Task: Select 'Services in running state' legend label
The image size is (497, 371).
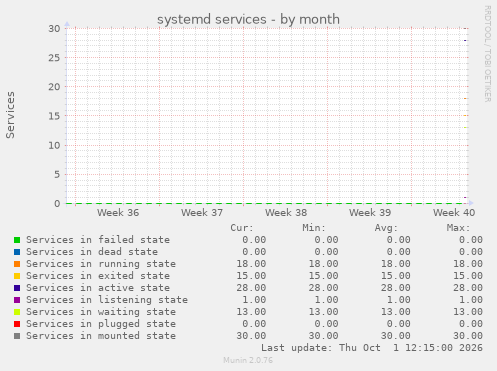Action: tap(101, 264)
